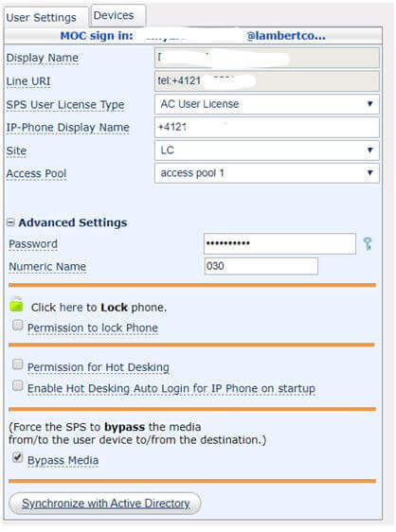Click the Numeric Name field
This screenshot has width=396, height=532.
coord(261,266)
